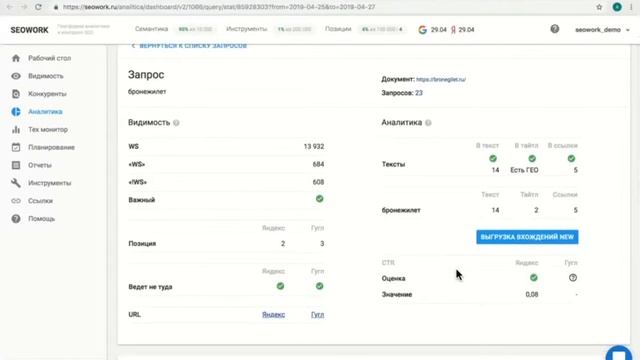Reload the page with browser refresh button
Image resolution: width=640 pixels, height=360 pixels.
[x=38, y=7]
